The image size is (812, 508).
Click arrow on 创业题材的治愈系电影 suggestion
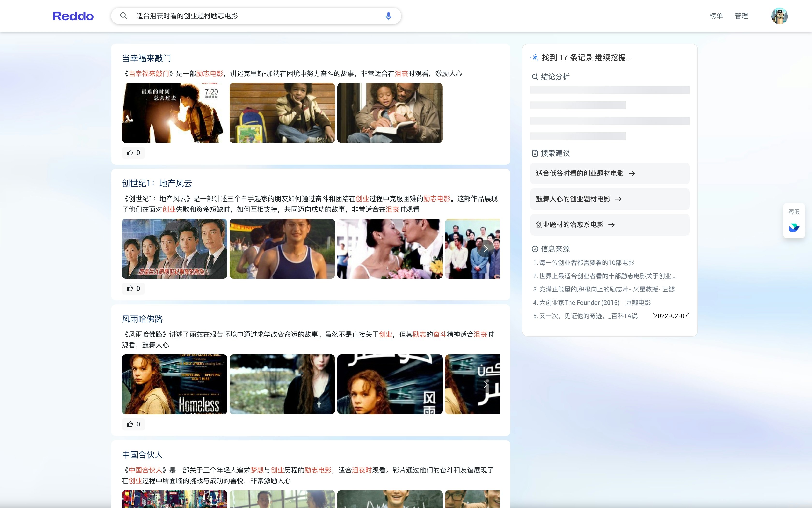coord(611,224)
